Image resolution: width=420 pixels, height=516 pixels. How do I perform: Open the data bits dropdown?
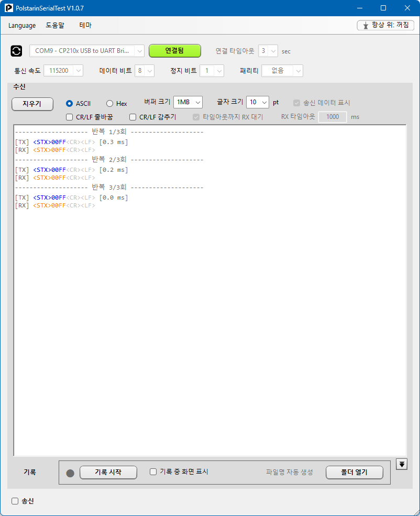[145, 71]
